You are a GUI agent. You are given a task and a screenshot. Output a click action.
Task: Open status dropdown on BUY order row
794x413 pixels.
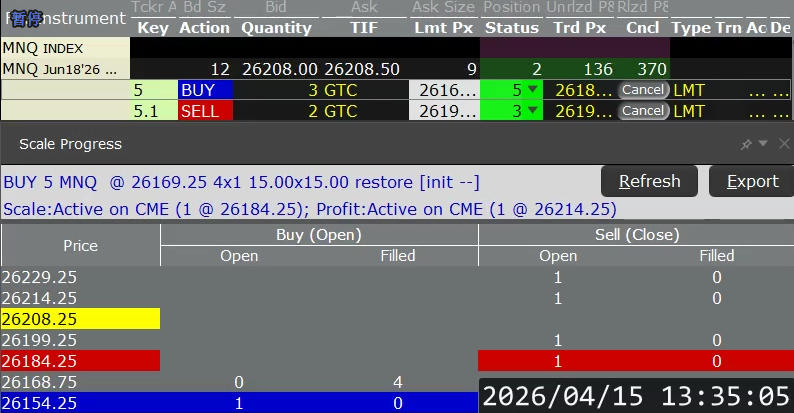point(532,90)
